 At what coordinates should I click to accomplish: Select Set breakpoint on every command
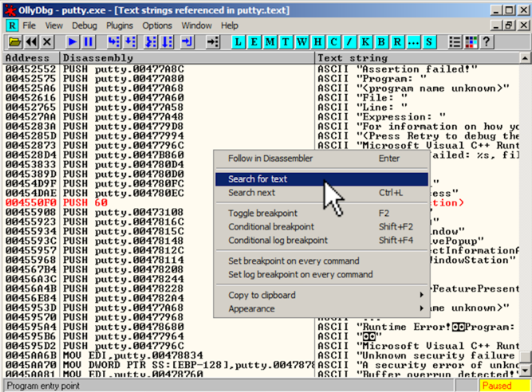pos(321,261)
